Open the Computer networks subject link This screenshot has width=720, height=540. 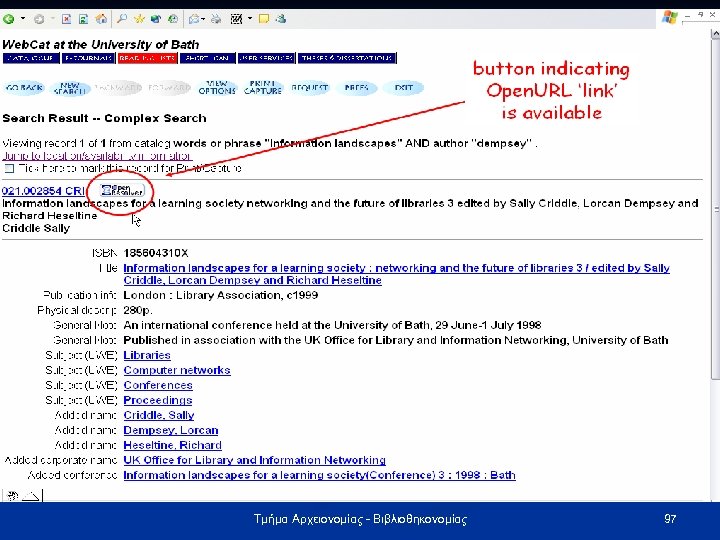click(177, 370)
